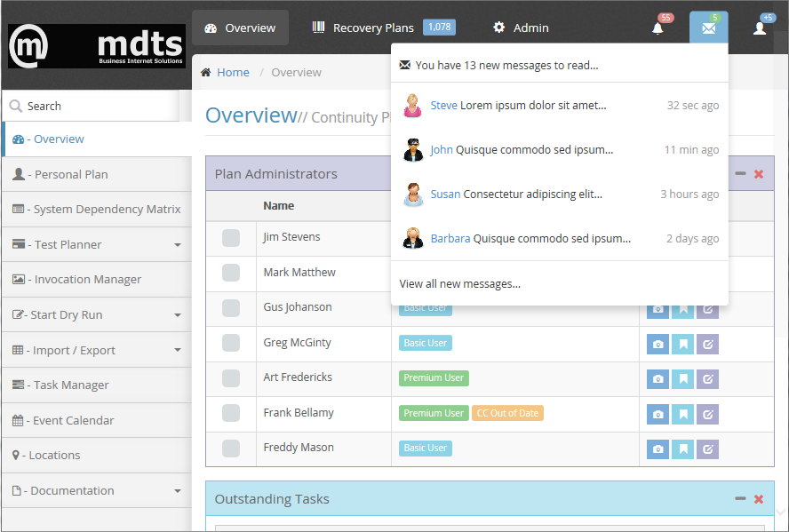Click edit icon for Art Fredericks
This screenshot has height=532, width=789.
pos(707,379)
